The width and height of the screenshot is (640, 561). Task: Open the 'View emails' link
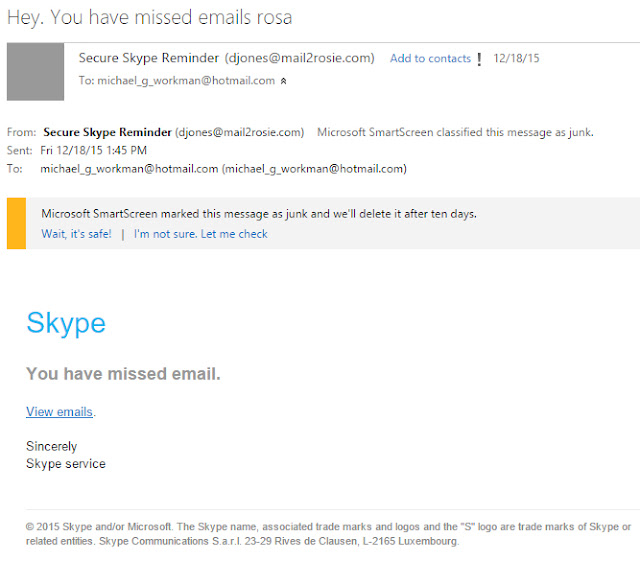pos(60,412)
